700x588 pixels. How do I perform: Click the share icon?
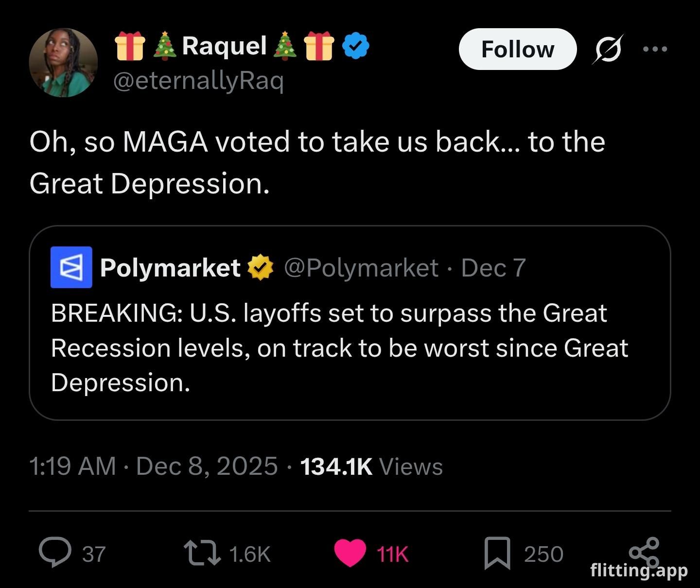(644, 552)
